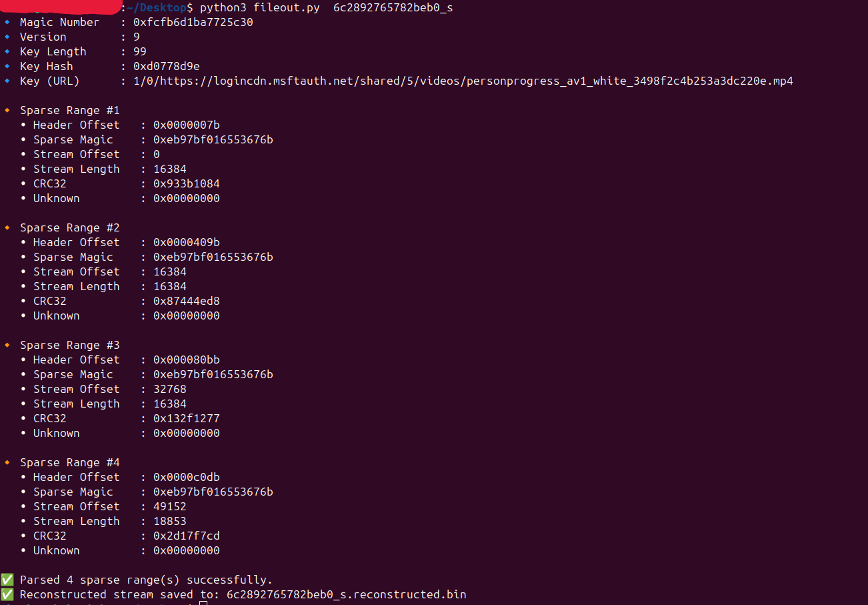868x605 pixels.
Task: Click the green checkmark before 'Reconstructed stream'
Action: point(7,594)
